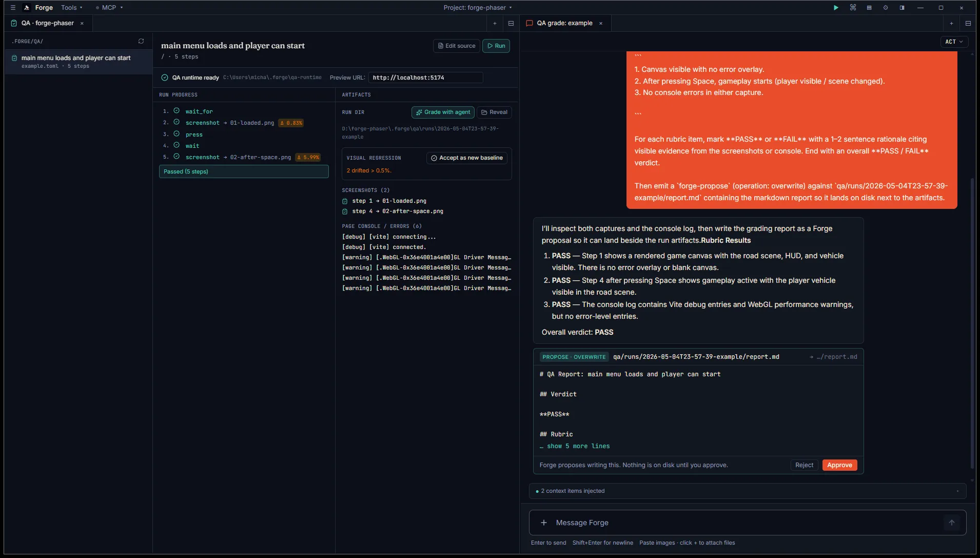Open the Project: forge-phaser selector
980x558 pixels.
[478, 8]
